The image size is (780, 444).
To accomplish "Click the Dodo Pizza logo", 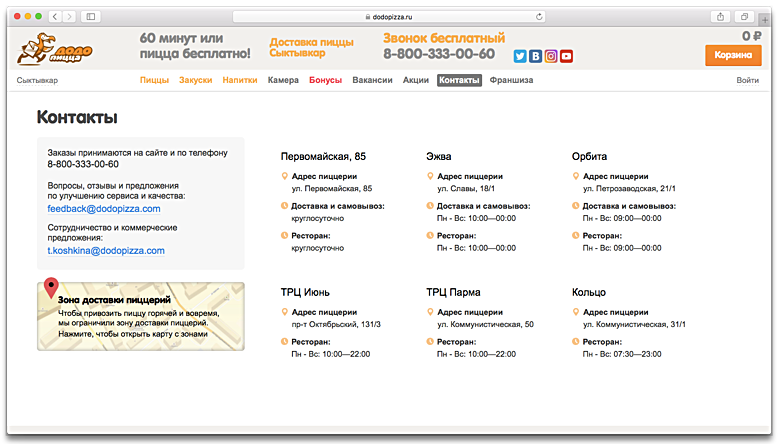I will [55, 49].
